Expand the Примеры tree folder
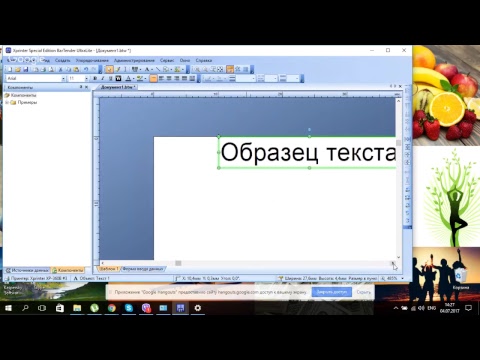 click(x=7, y=102)
